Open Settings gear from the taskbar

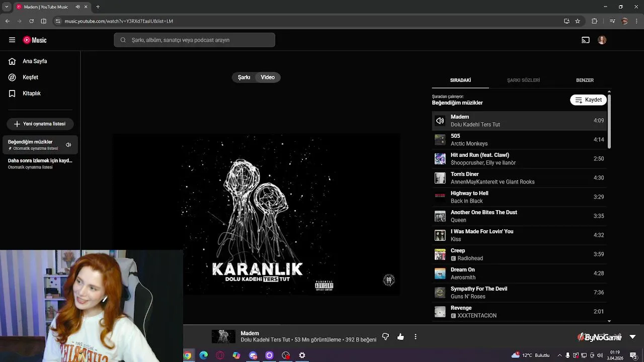(302, 355)
